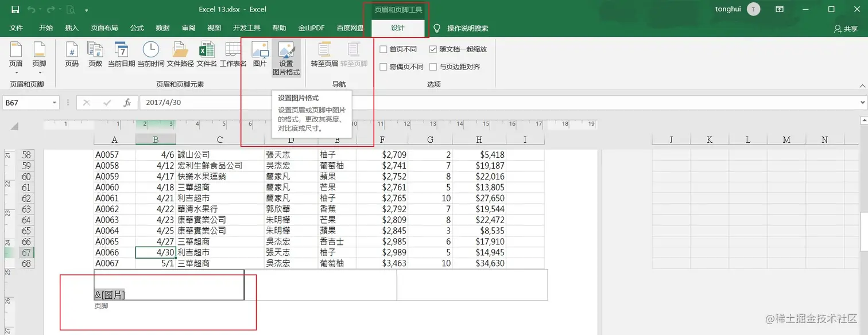Toggle 首页不同 checkbox
The height and width of the screenshot is (335, 868).
click(x=383, y=49)
